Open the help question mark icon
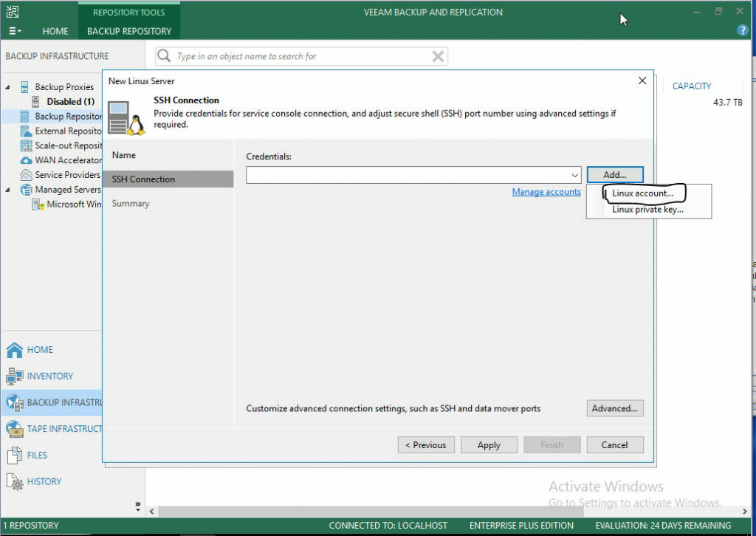The height and width of the screenshot is (536, 756). (742, 30)
